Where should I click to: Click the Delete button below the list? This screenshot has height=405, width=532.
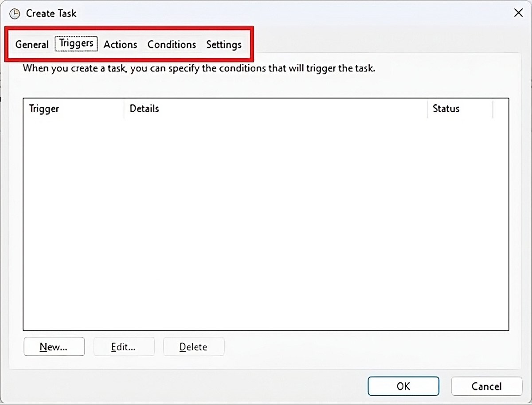point(194,347)
